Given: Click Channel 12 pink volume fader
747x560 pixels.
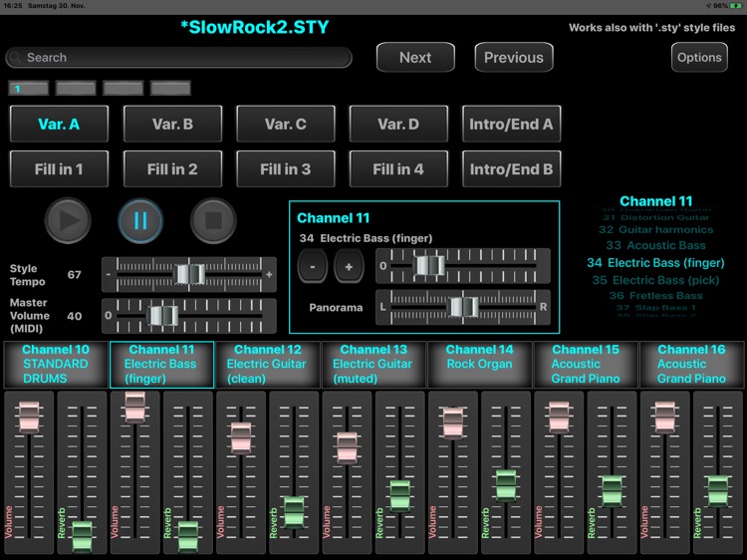Looking at the screenshot, I should [x=241, y=437].
